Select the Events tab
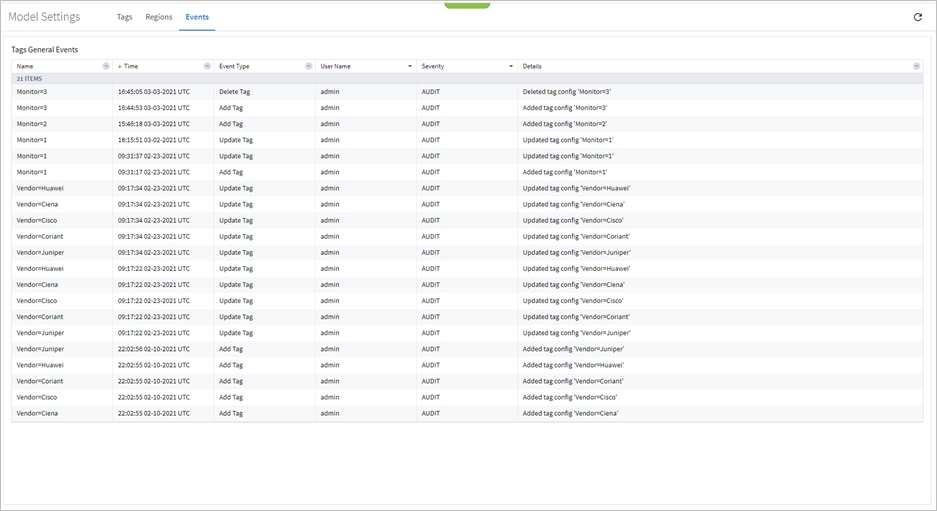 (x=197, y=17)
